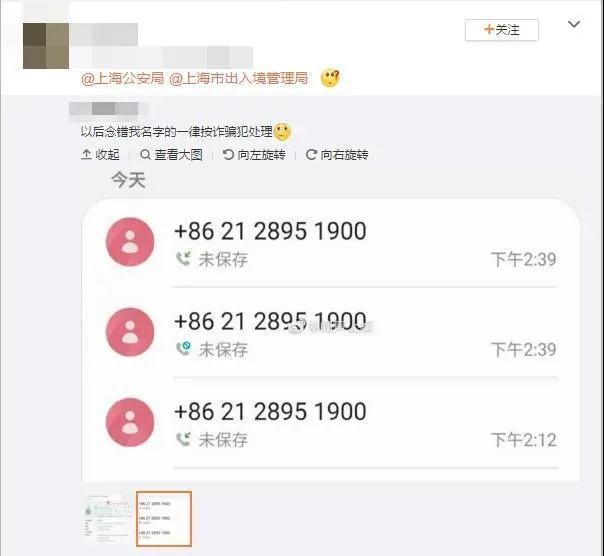This screenshot has width=604, height=556.
Task: Open the @上海市出入境管理局 mention link
Action: (239, 78)
